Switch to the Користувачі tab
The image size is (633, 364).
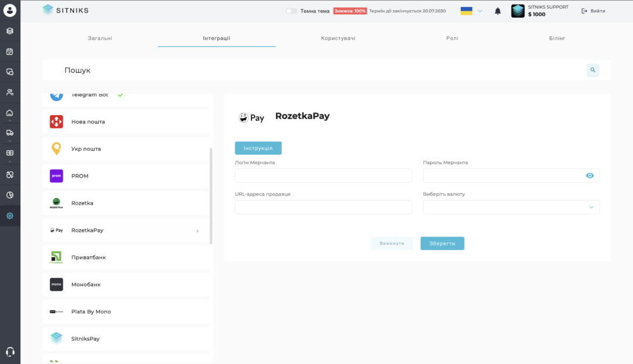[338, 39]
